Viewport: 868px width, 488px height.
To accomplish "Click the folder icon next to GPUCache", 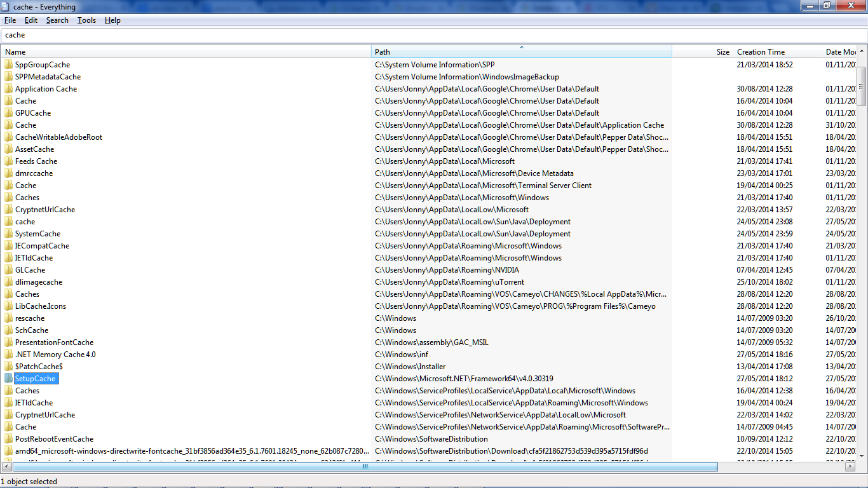I will [8, 113].
